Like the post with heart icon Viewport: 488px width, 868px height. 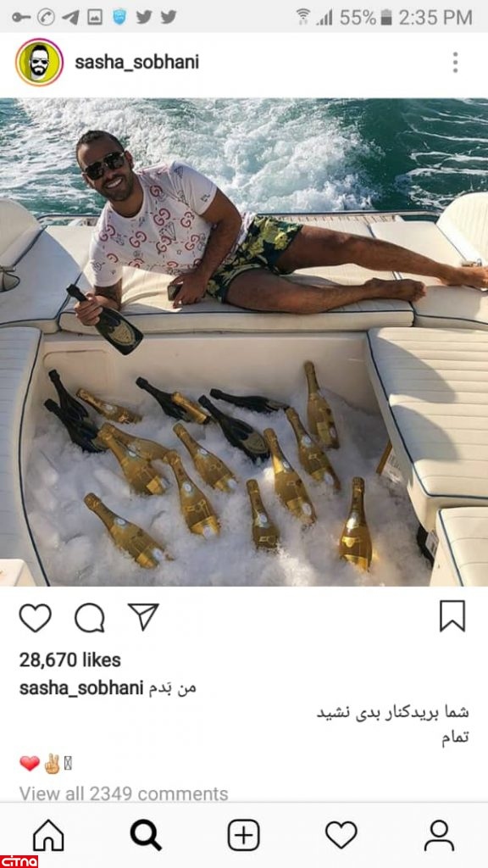(35, 618)
